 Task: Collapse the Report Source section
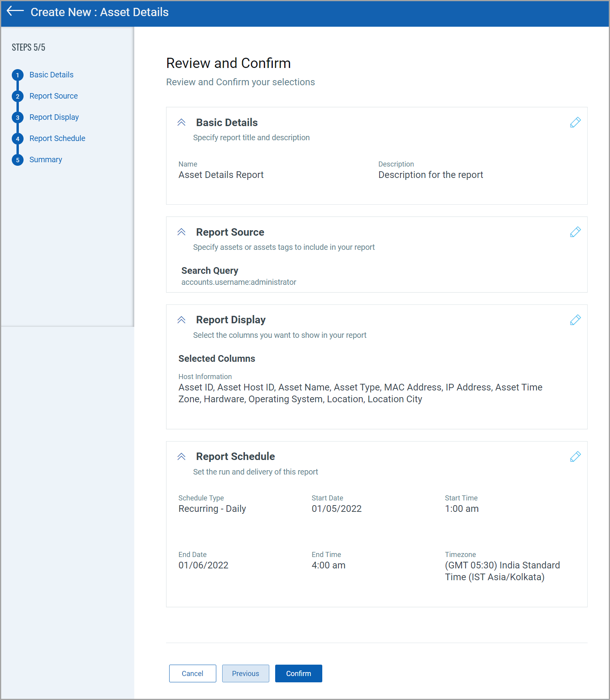(181, 232)
